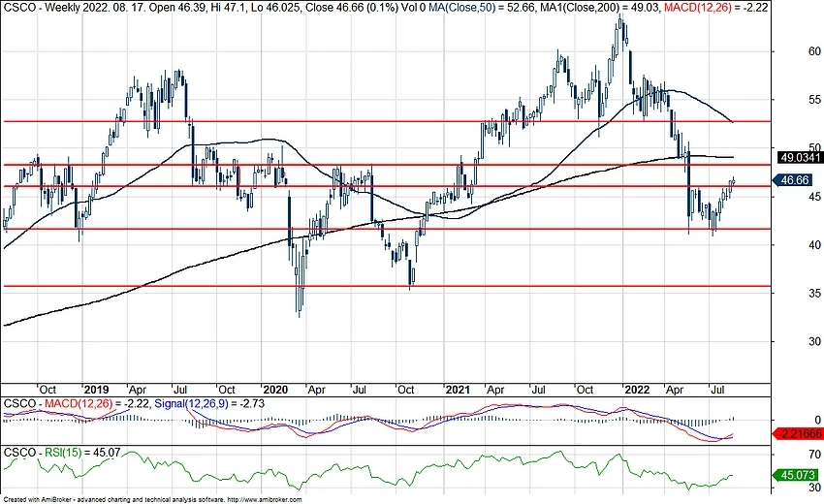
Task: Click the 40 price axis label
Action: point(814,245)
